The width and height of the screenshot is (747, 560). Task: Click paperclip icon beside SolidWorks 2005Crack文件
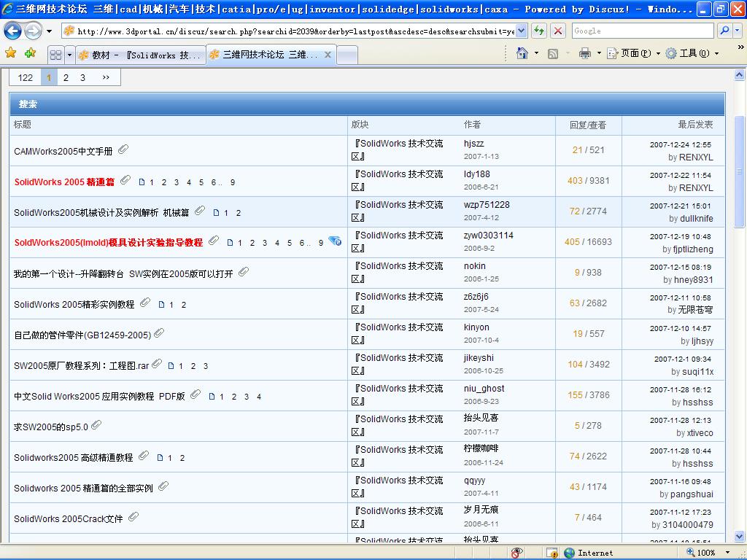pos(133,517)
